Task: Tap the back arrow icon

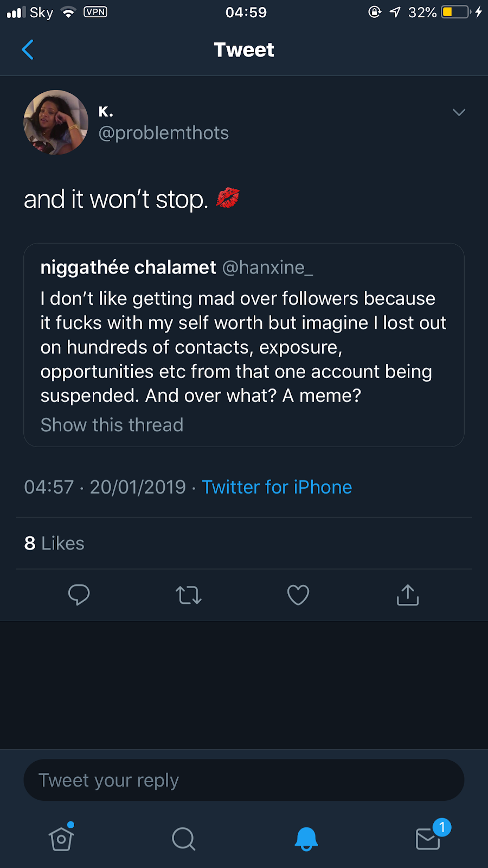Action: point(28,50)
